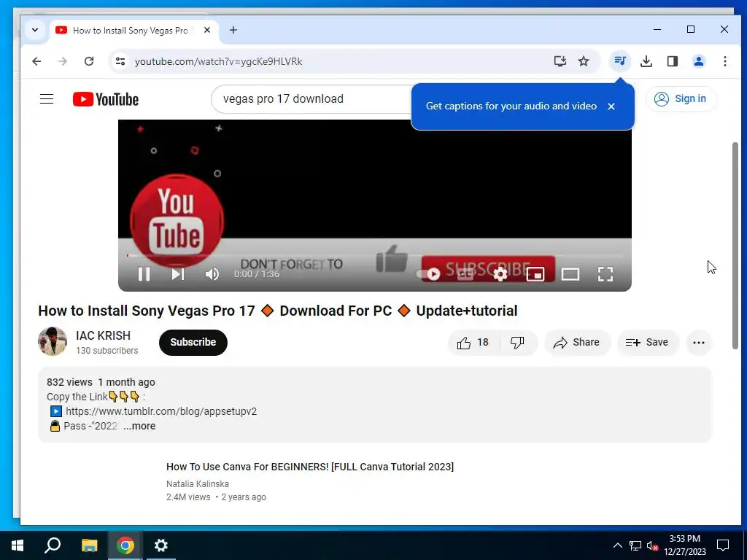
Task: Sign in to YouTube
Action: [681, 99]
